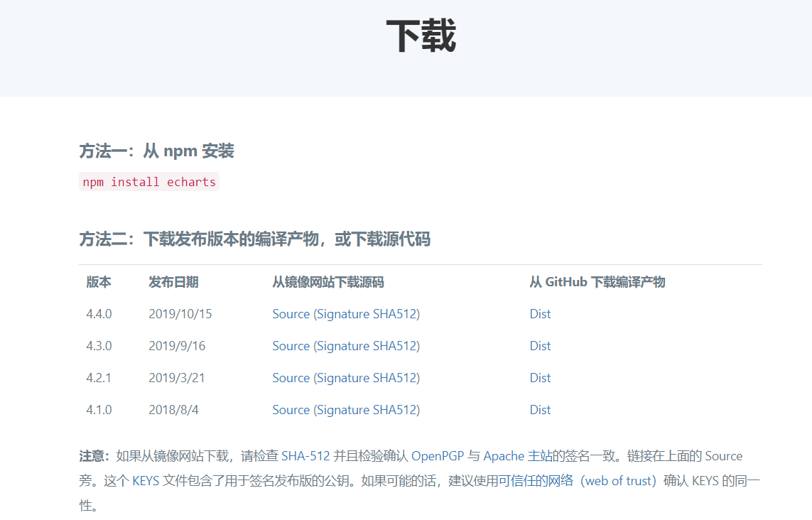Screen dimensions: 812x520
Task: Visit the Apache 主站 link
Action: (518, 456)
